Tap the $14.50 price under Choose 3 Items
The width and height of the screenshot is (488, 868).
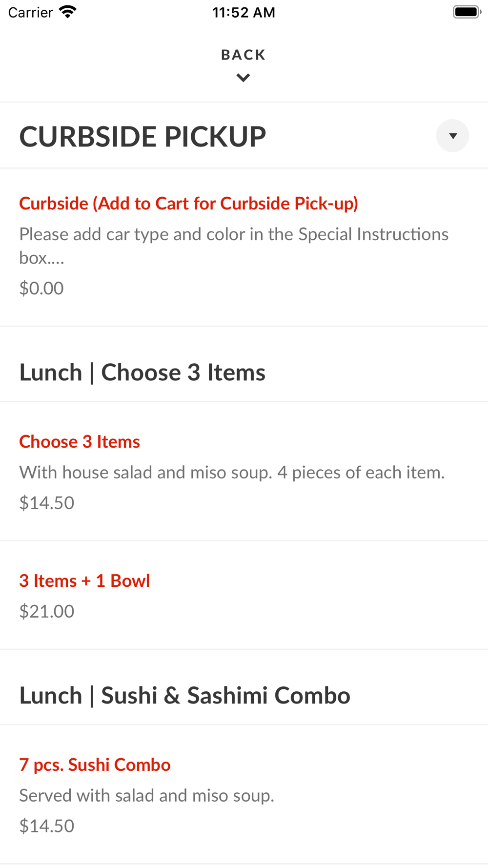point(47,503)
